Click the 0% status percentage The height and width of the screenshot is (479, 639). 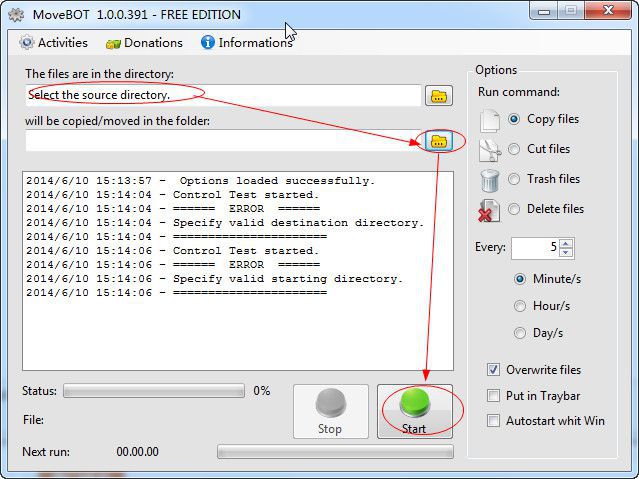point(262,391)
